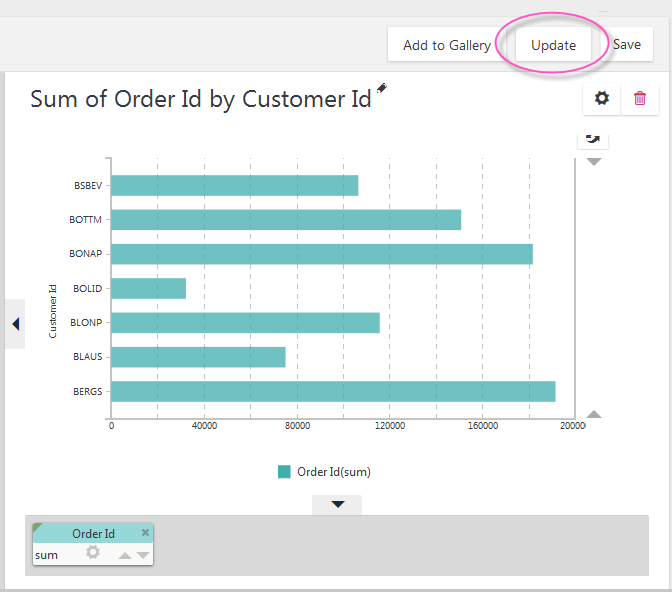Save the chart
The width and height of the screenshot is (672, 607).
[x=627, y=45]
